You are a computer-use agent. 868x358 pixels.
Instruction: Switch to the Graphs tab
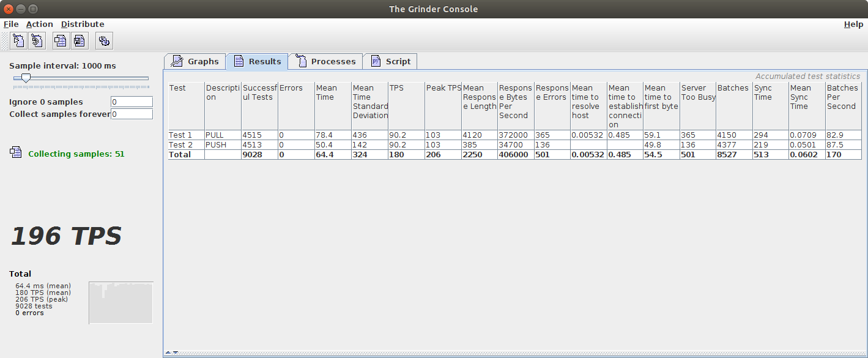(x=195, y=61)
